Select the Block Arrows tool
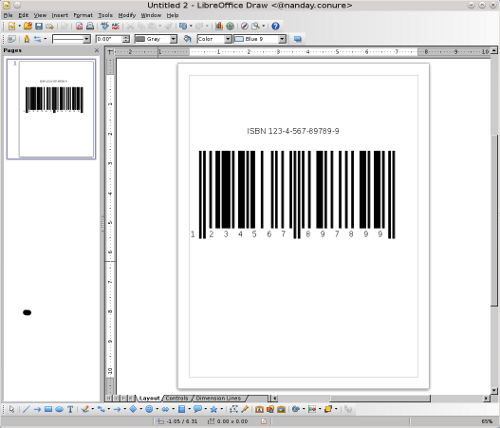500x428 pixels. coord(165,409)
